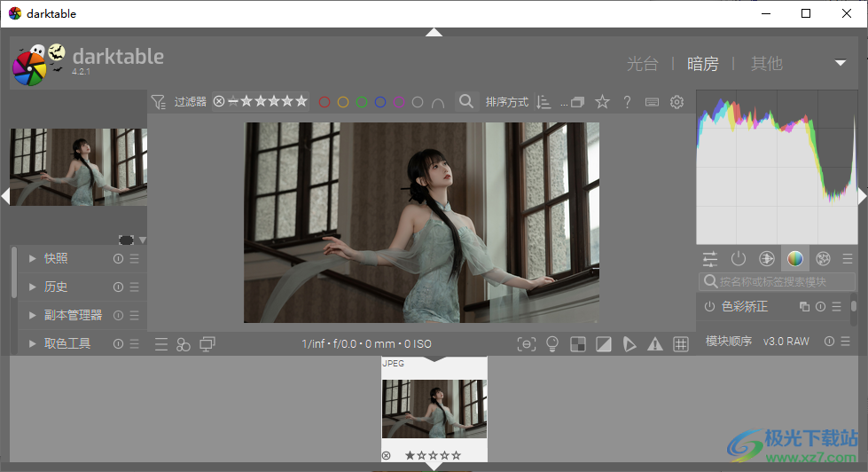Click the star overlay icon in top toolbar
868x472 pixels.
point(602,102)
